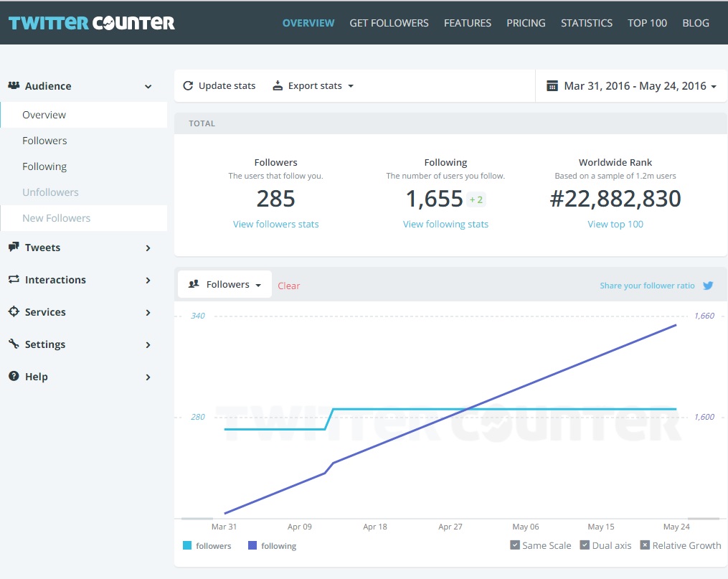Toggle the Same Scale checkbox
The width and height of the screenshot is (728, 579).
514,545
